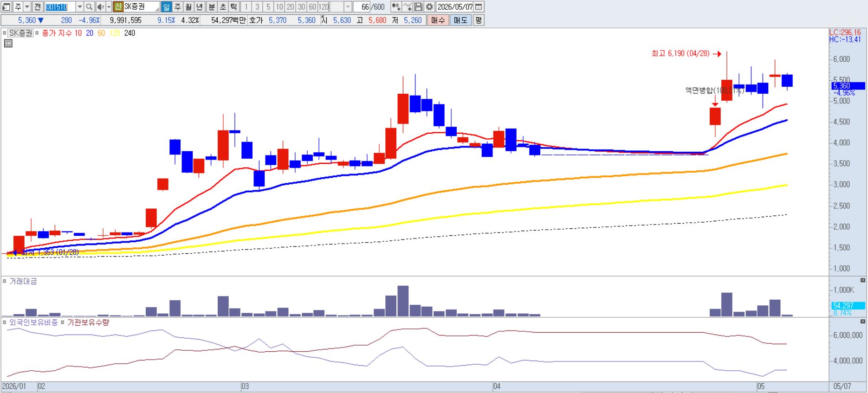The height and width of the screenshot is (393, 868).
Task: Close the 거래대금 panel with its corner button
Action: (863, 280)
